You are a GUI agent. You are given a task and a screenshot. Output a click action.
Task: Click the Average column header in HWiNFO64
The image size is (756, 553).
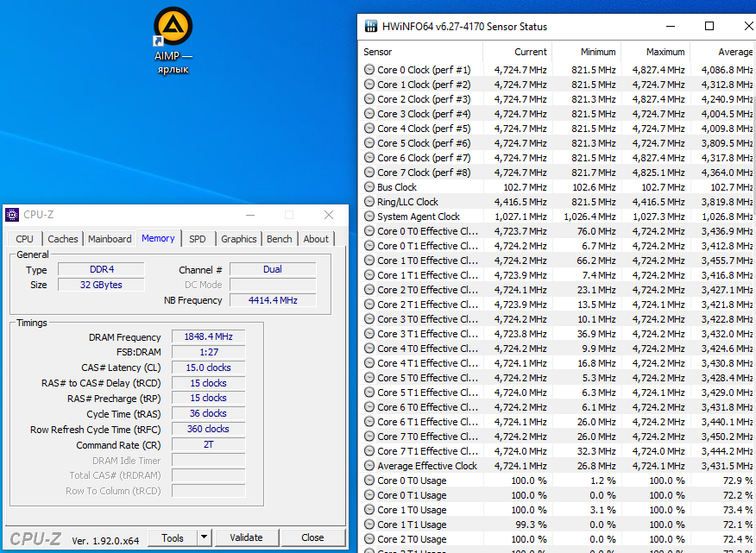tap(723, 52)
